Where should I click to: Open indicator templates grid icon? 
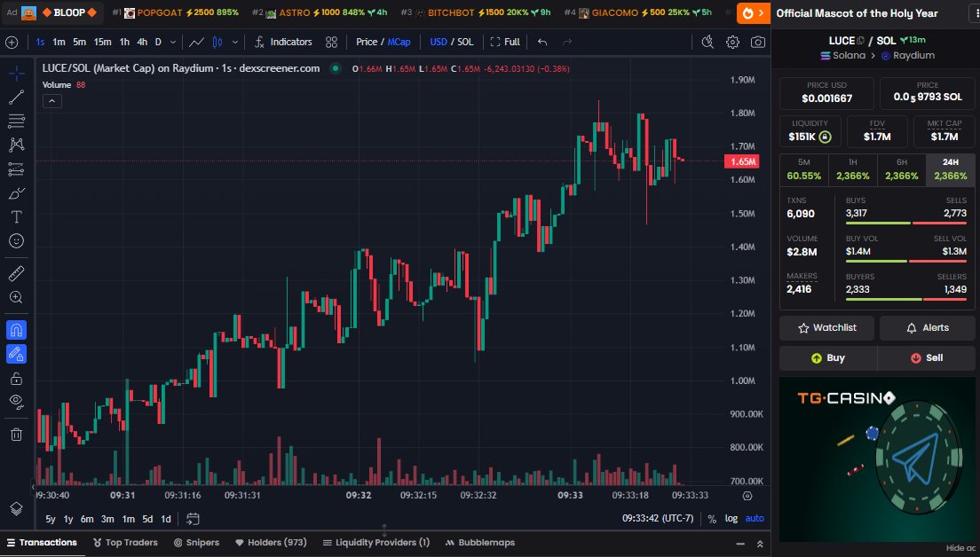pos(331,42)
